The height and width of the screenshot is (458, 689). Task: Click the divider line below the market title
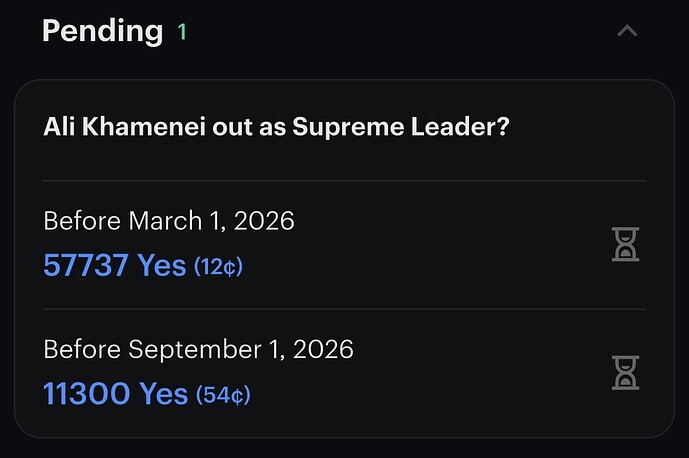(x=344, y=181)
